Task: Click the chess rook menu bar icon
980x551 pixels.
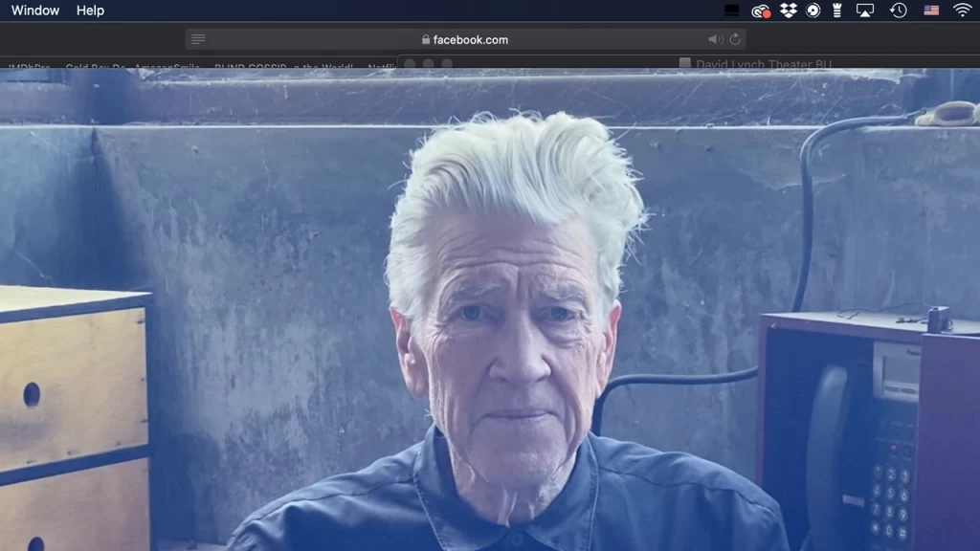Action: [836, 11]
